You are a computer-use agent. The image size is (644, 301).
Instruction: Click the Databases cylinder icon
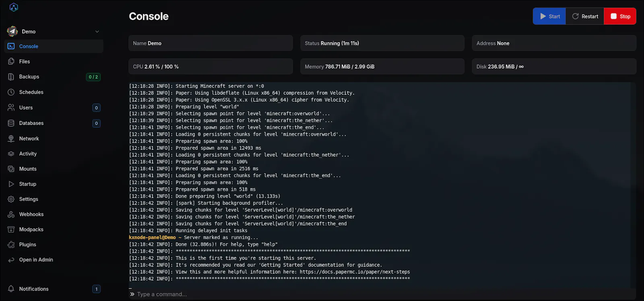pos(11,123)
